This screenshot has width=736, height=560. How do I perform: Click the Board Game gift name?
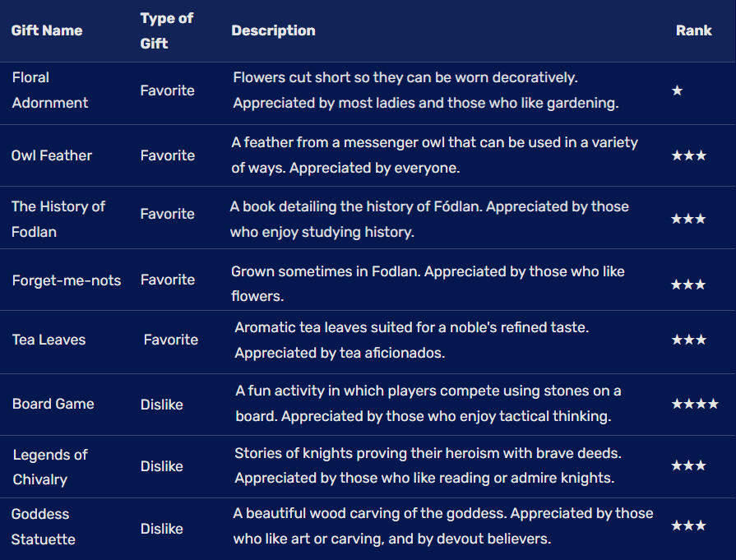pyautogui.click(x=53, y=404)
